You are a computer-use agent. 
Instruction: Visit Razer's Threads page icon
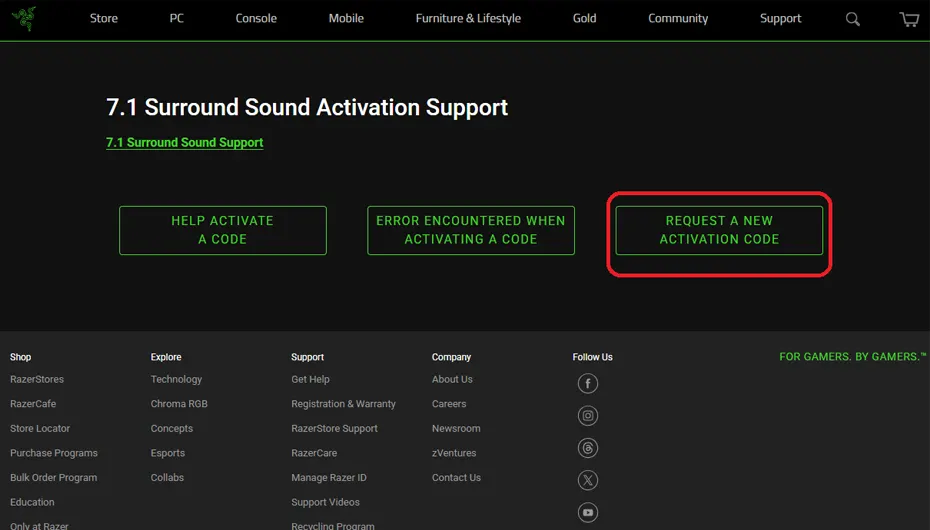[588, 448]
